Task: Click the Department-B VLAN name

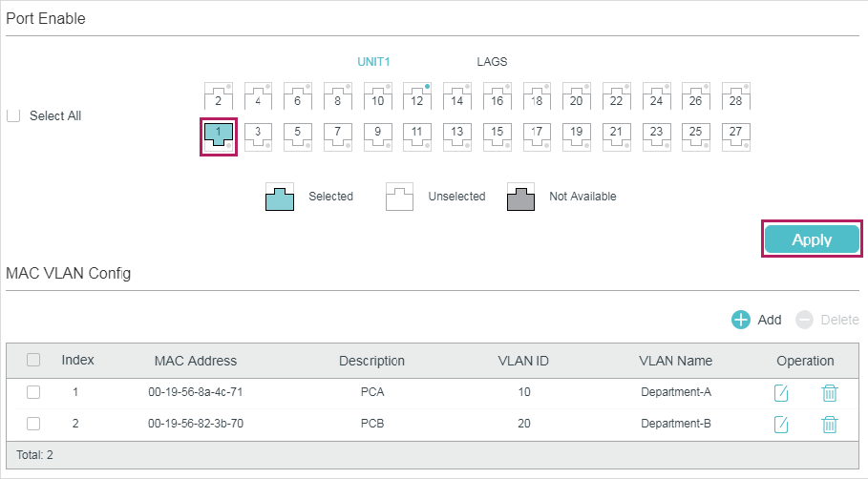Action: [676, 423]
